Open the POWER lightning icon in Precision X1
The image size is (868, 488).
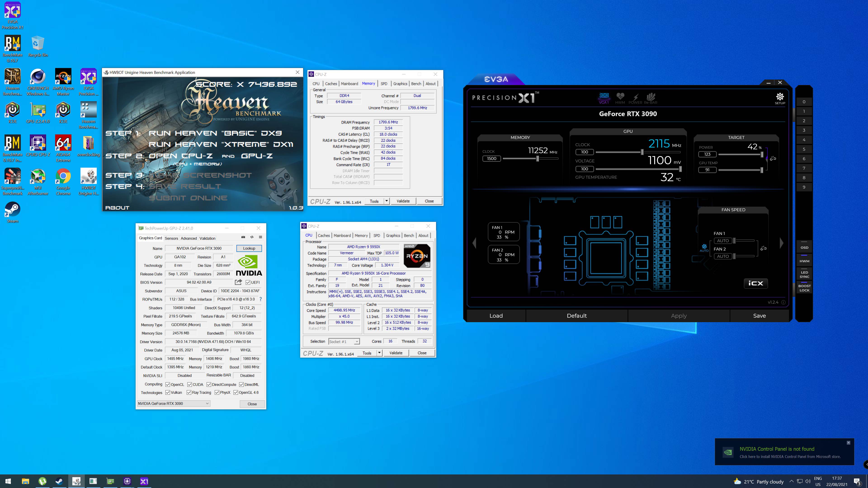635,98
